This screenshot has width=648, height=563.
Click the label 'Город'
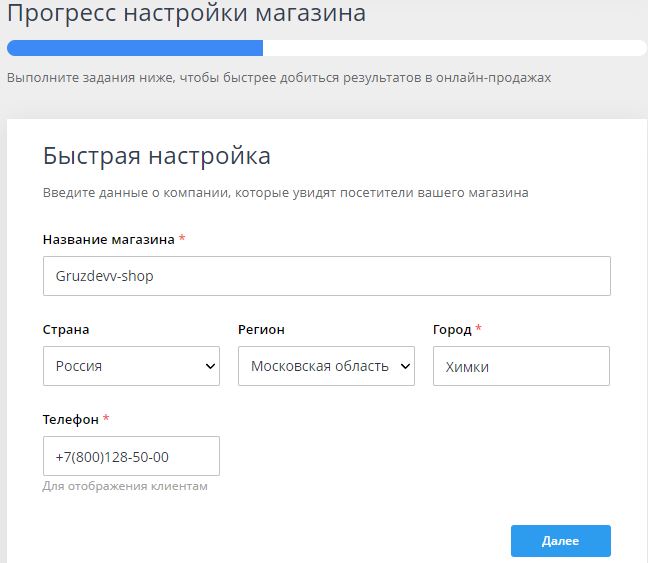(x=452, y=329)
